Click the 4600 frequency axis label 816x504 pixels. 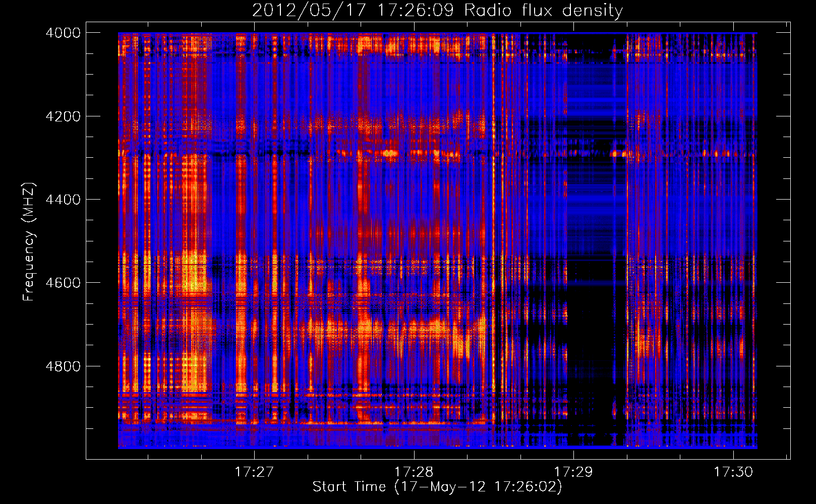pos(63,283)
